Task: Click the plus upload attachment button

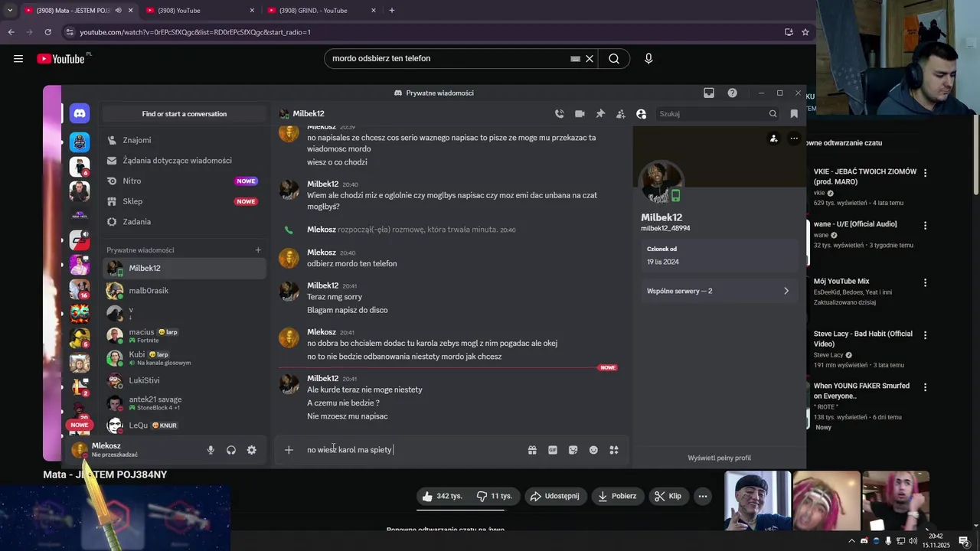Action: 289,450
